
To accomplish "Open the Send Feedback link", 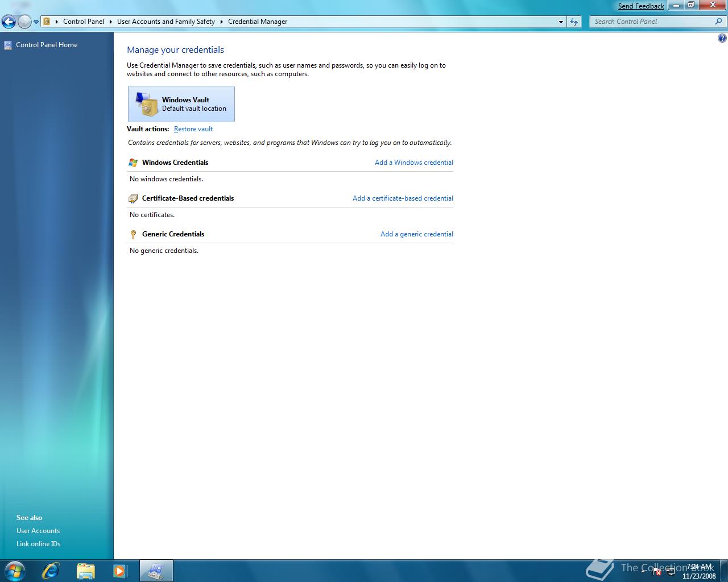I will (x=641, y=6).
